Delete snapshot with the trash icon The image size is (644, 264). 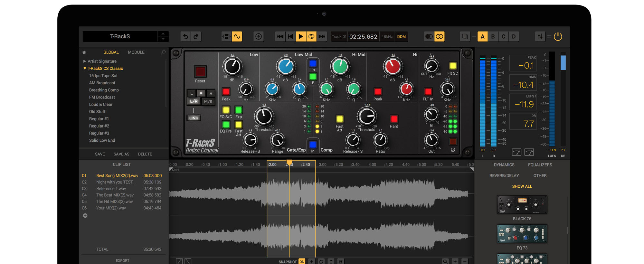pyautogui.click(x=331, y=262)
